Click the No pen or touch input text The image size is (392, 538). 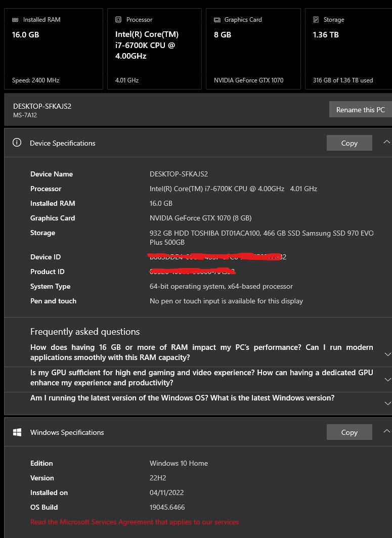tap(226, 301)
